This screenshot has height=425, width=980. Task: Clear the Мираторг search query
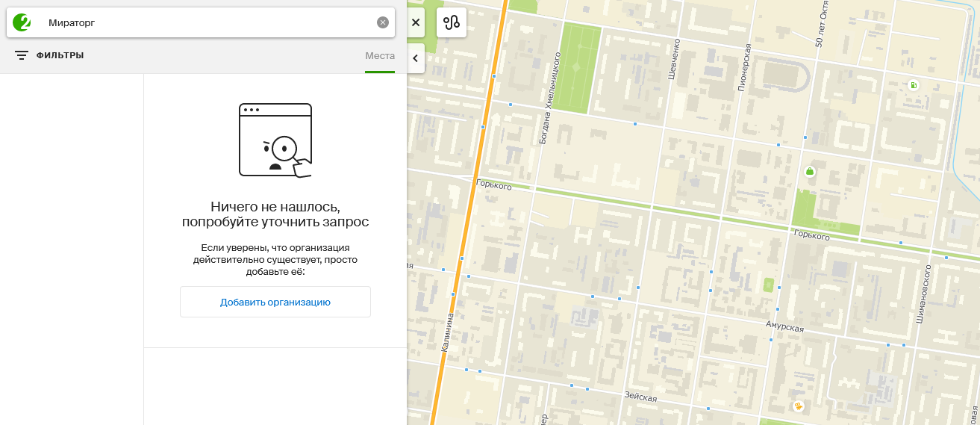pyautogui.click(x=383, y=22)
